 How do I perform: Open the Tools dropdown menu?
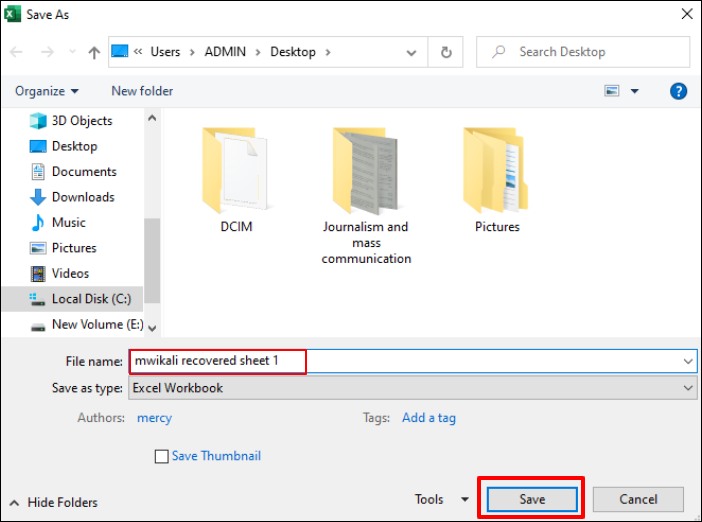pos(441,499)
